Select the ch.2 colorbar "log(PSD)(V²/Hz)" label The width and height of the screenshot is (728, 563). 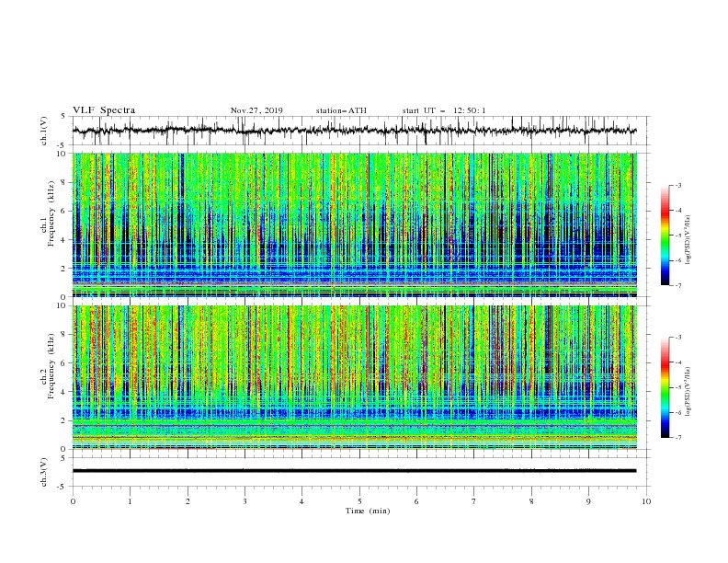coord(688,392)
